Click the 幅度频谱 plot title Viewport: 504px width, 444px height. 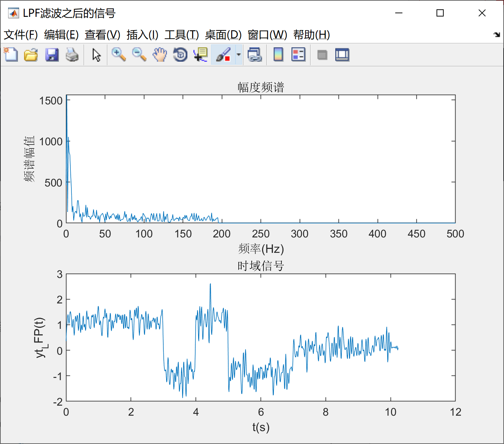pos(261,87)
